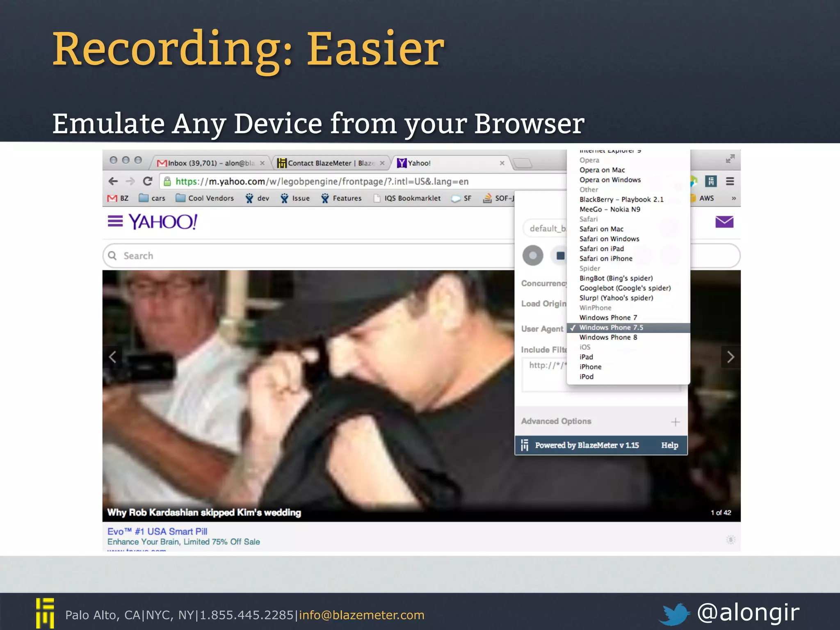The height and width of the screenshot is (630, 840).
Task: Select Windows Phone 7.5 user agent
Action: point(611,328)
